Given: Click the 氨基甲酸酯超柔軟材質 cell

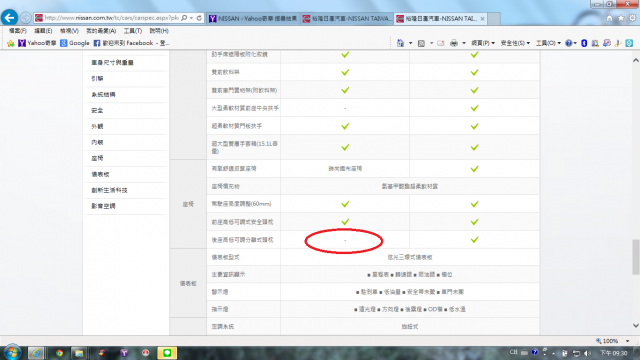Looking at the screenshot, I should click(x=409, y=186).
